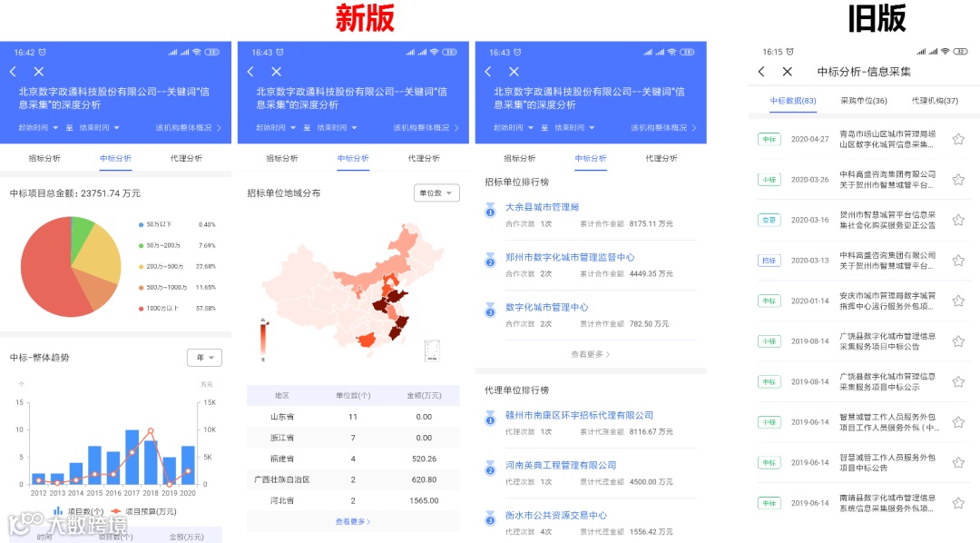Open 年 dropdown for 中标-整体趋势

point(204,358)
